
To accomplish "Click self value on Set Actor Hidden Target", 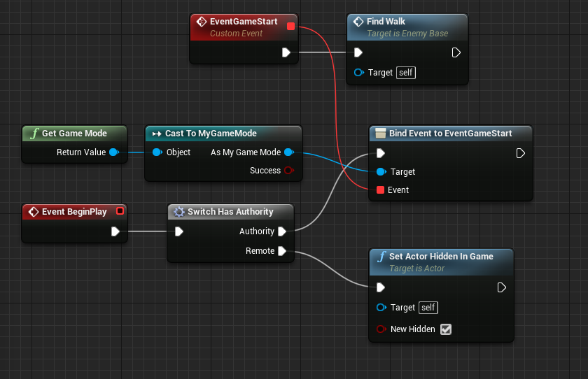I will (x=428, y=308).
